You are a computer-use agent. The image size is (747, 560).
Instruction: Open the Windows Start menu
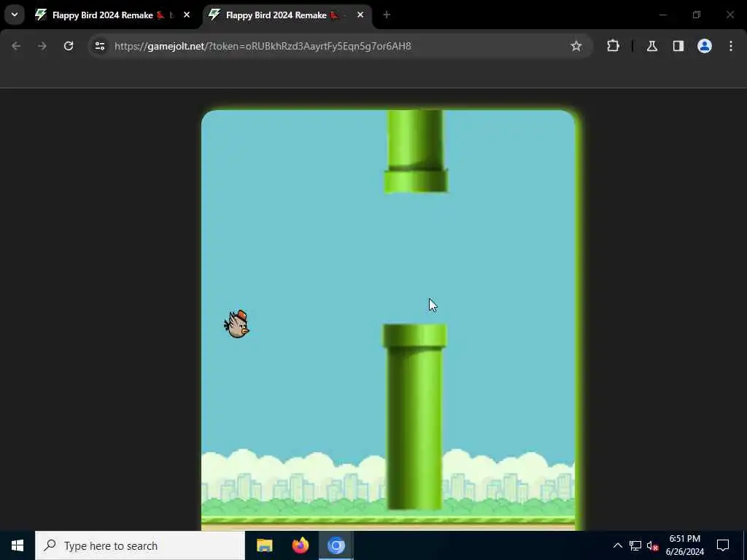coord(18,545)
